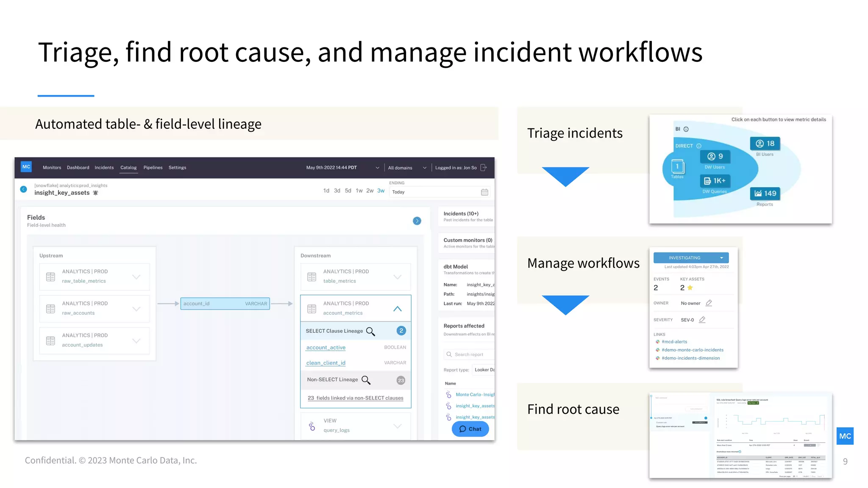
Task: Click the blue badge showing 2
Action: pos(401,331)
